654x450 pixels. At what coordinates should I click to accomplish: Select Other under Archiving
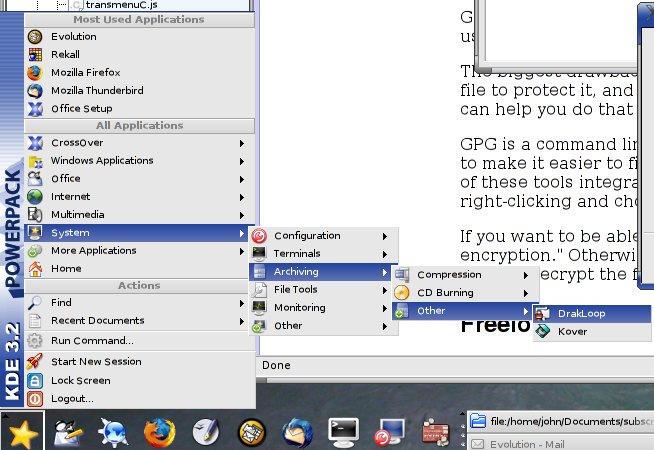point(463,311)
